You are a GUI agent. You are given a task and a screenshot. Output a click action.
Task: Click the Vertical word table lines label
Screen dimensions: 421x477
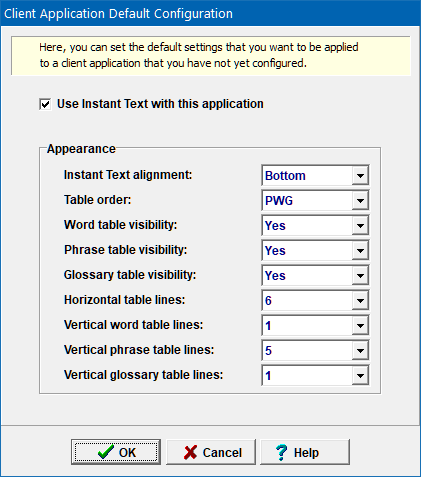point(133,325)
